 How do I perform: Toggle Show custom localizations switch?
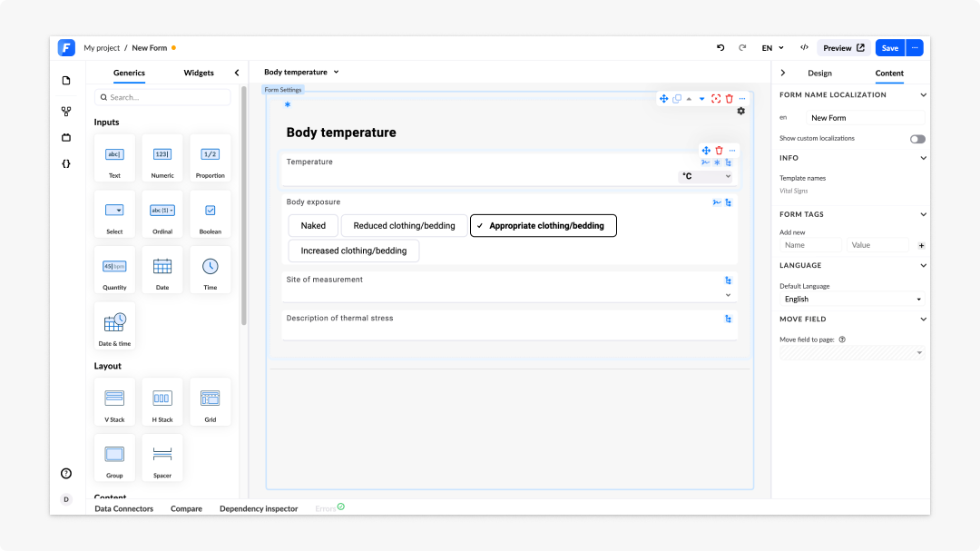point(917,139)
